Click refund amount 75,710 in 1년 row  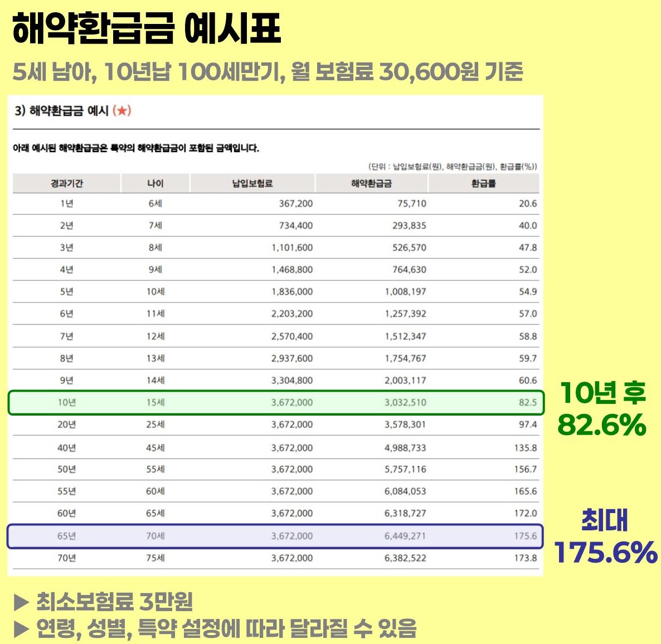[412, 203]
